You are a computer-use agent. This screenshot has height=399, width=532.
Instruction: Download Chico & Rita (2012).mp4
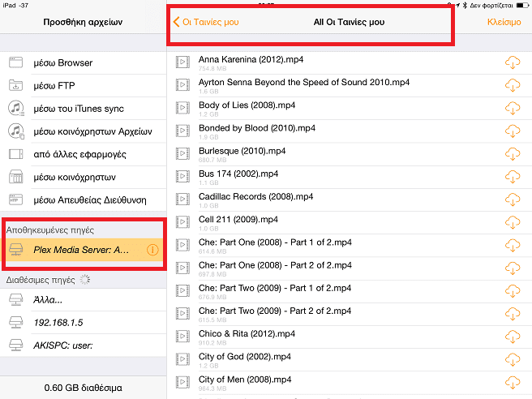[513, 337]
